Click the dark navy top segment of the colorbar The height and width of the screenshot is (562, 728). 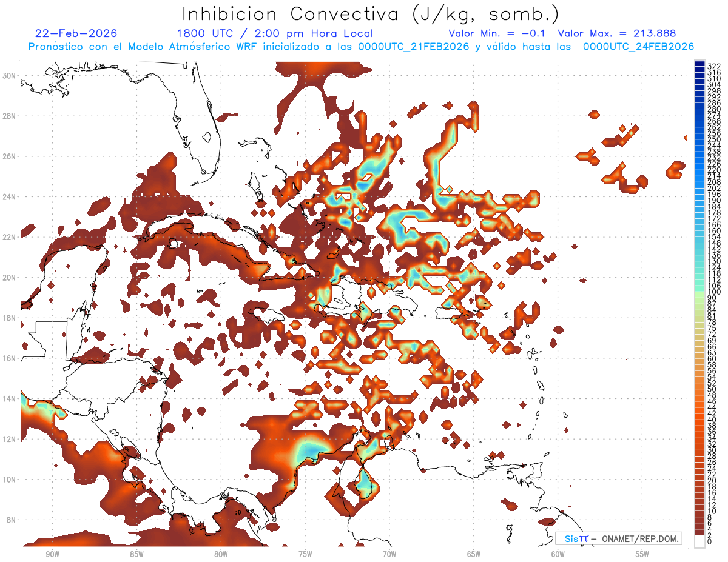tap(699, 64)
